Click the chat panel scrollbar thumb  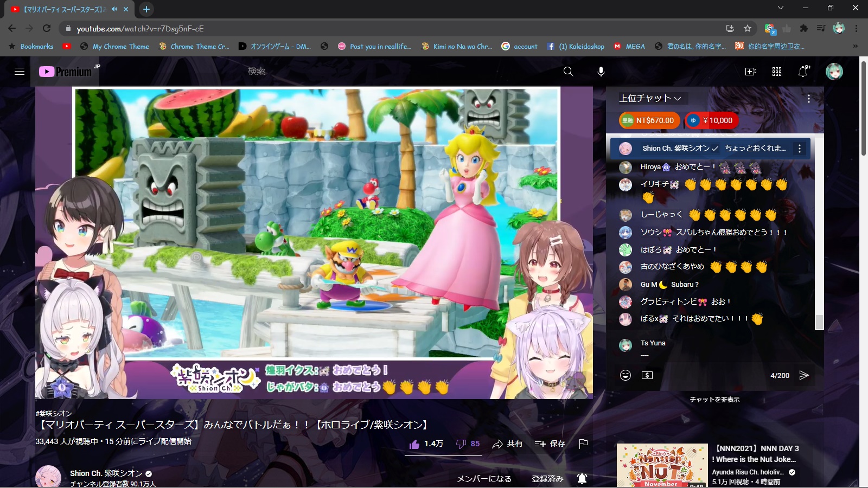(819, 322)
